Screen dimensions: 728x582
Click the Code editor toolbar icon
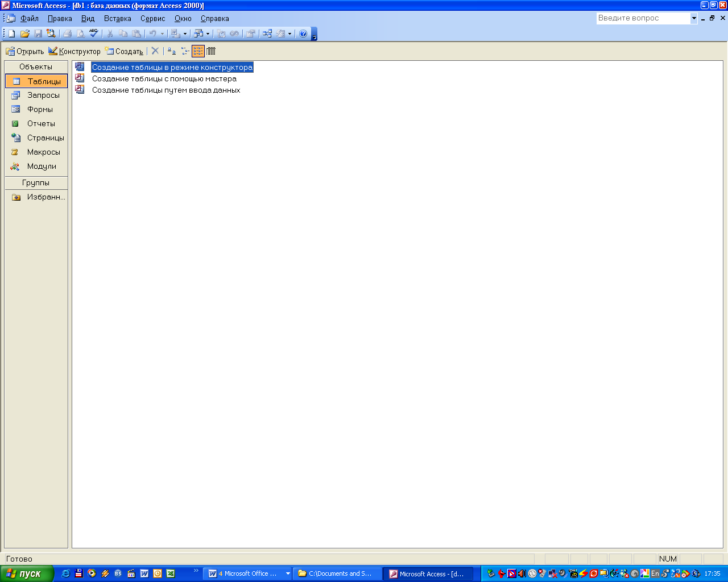tap(221, 34)
